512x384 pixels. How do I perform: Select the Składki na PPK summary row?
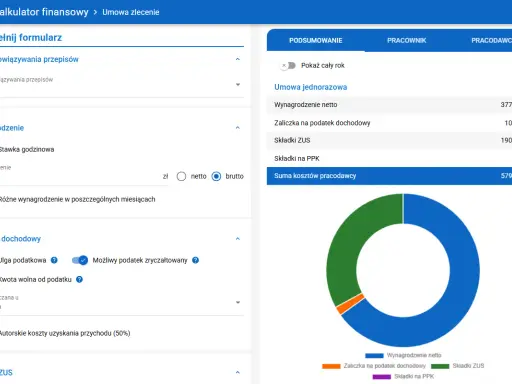[389, 158]
